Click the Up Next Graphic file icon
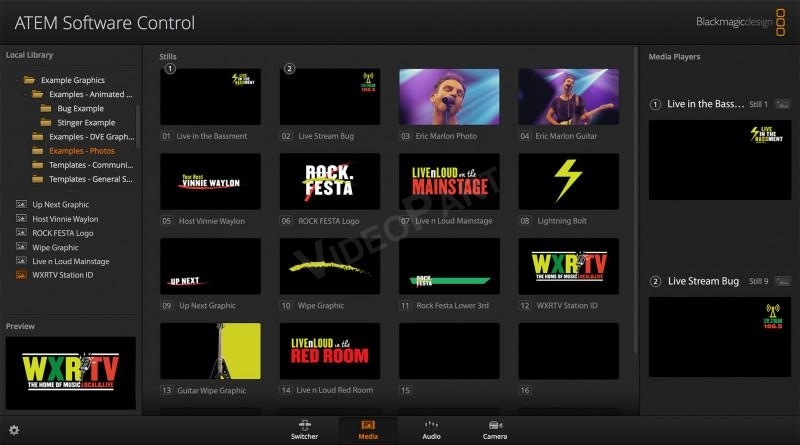The image size is (800, 445). point(21,204)
